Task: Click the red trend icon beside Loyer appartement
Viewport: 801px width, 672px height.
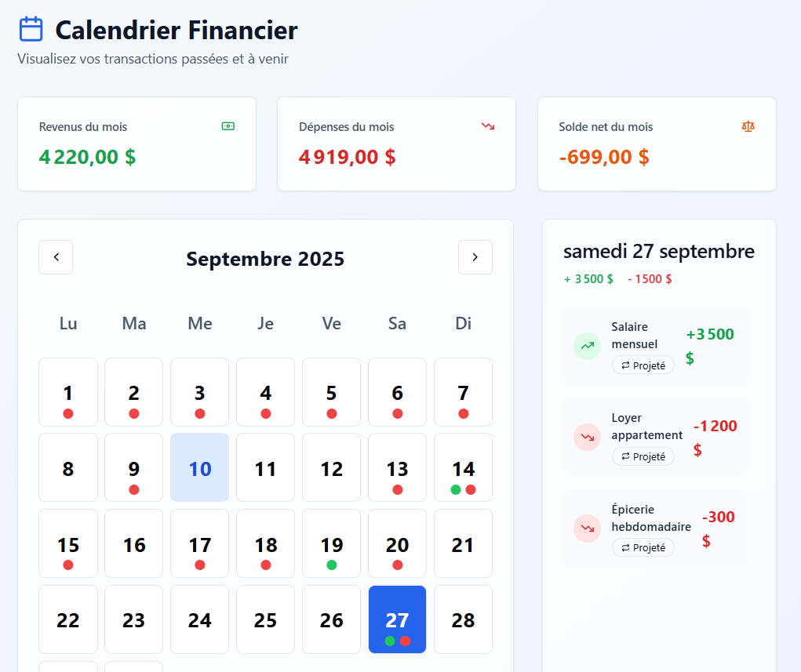Action: pos(587,438)
